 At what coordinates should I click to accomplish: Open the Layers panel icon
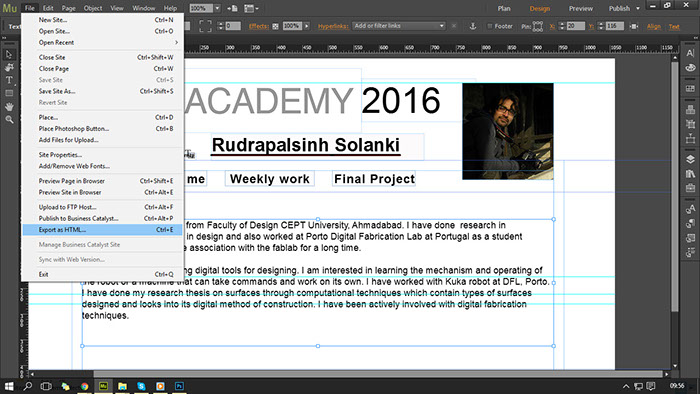(x=690, y=159)
